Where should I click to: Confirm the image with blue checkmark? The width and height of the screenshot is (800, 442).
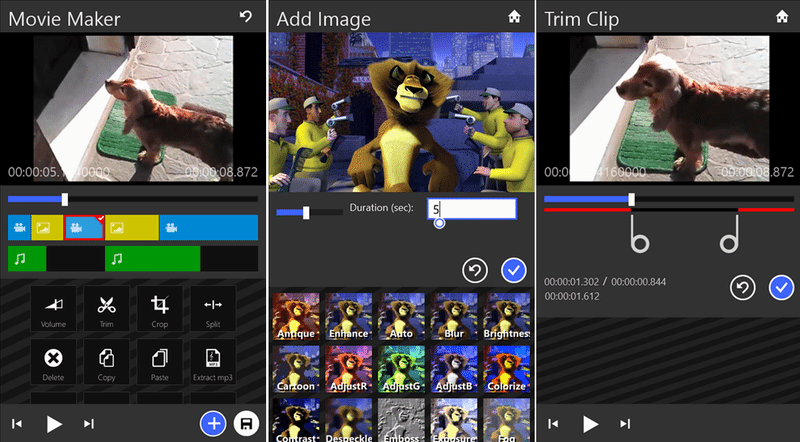coord(514,270)
